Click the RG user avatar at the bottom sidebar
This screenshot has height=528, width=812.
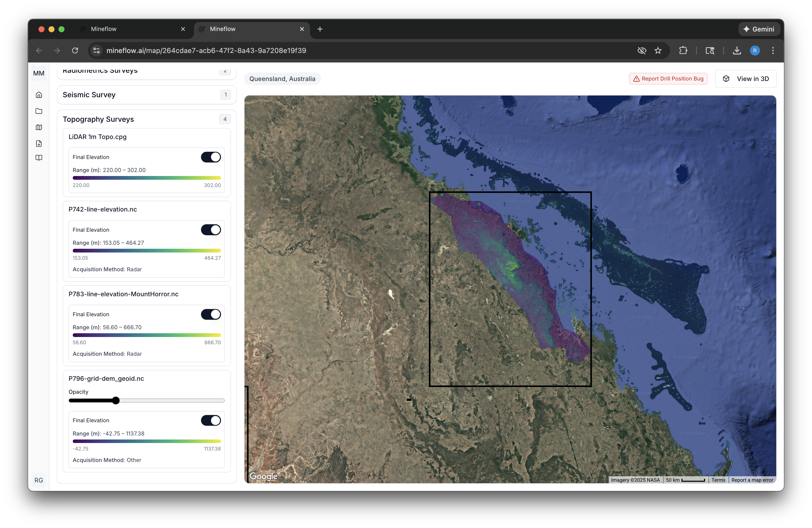point(38,480)
